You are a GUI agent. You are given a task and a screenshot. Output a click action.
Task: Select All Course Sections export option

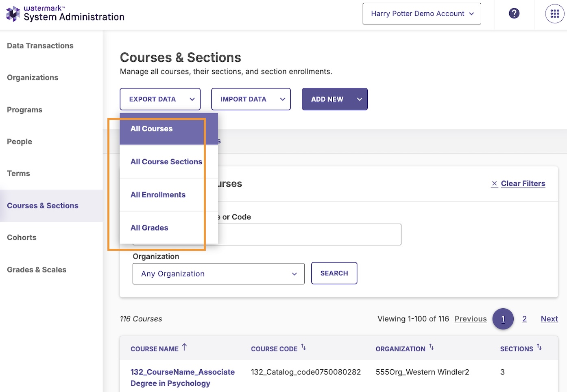pyautogui.click(x=169, y=162)
